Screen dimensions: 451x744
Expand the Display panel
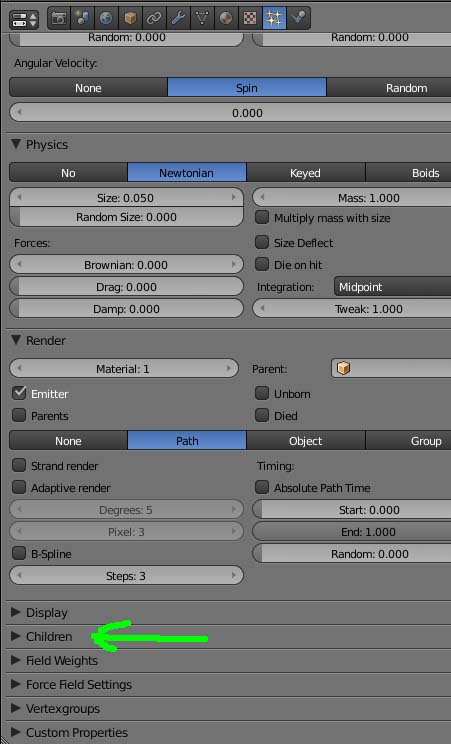pos(16,612)
